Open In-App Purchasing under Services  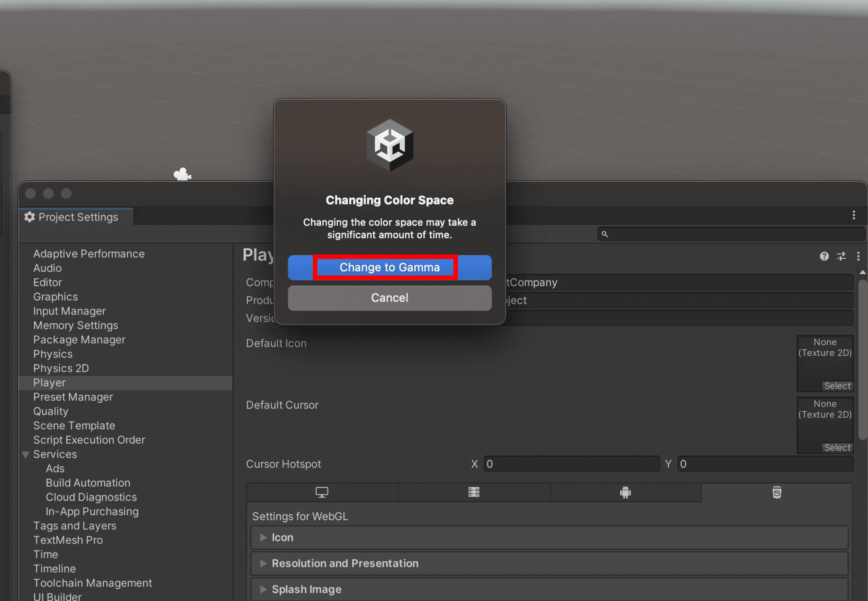pyautogui.click(x=92, y=511)
